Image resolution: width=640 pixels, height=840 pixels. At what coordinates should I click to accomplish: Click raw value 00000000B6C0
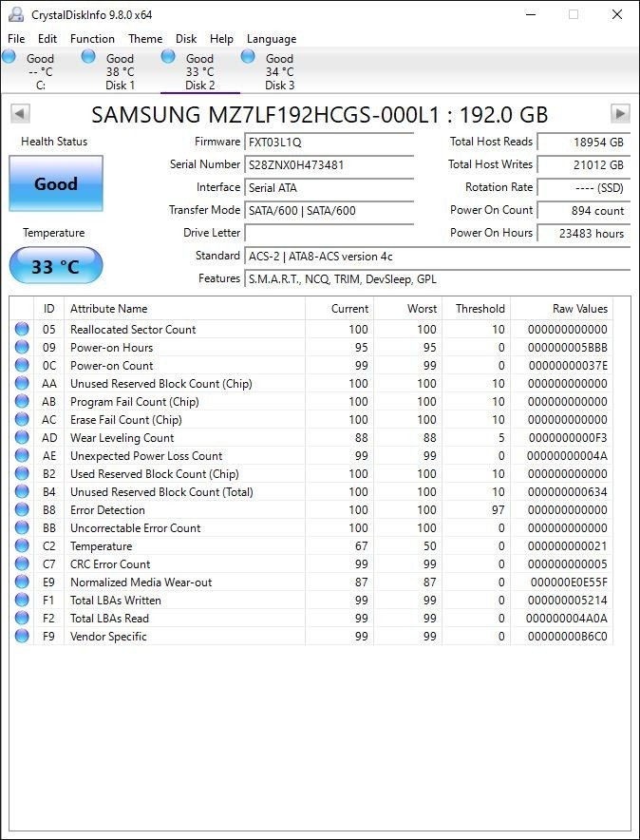[567, 636]
